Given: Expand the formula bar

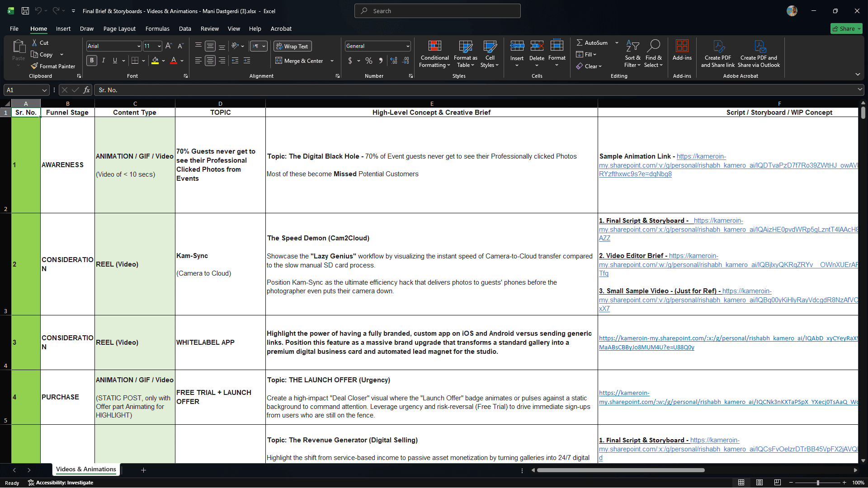Looking at the screenshot, I should [859, 89].
